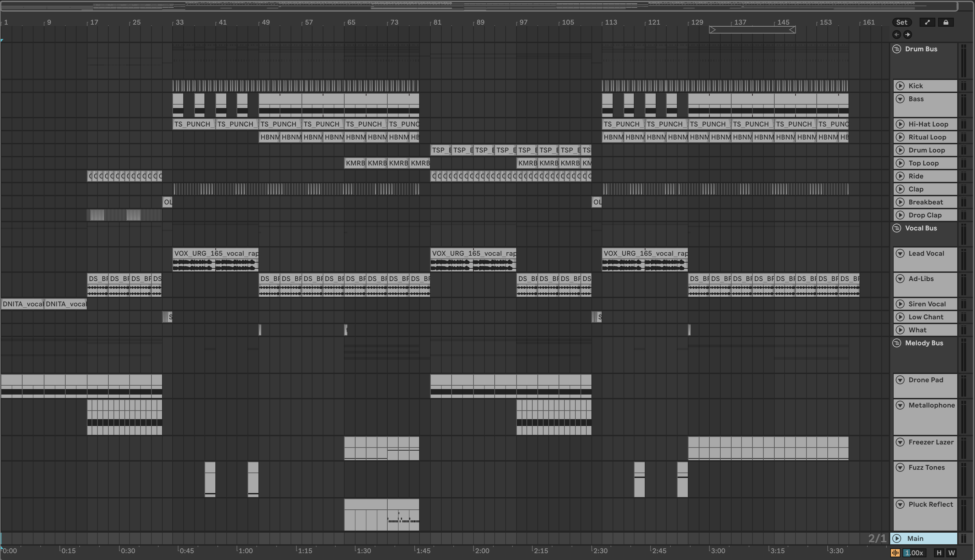Screen dimensions: 975x560
Task: Unfold the Drop Clap track
Action: (x=900, y=215)
